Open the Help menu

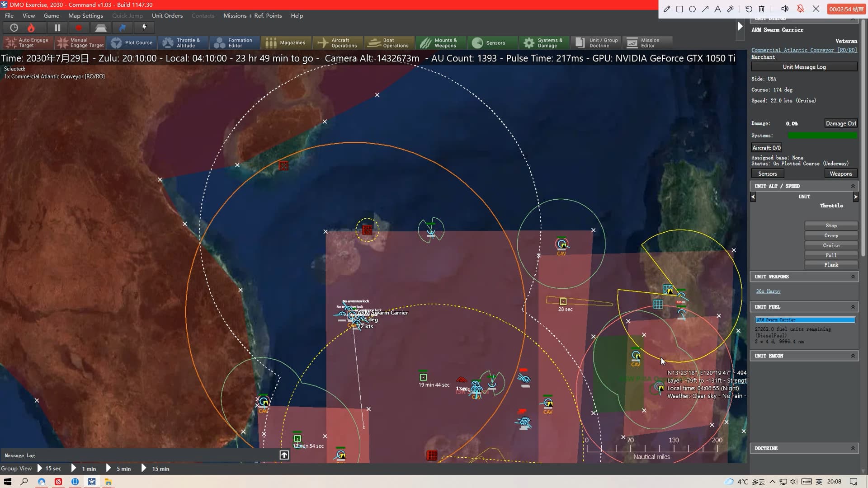pyautogui.click(x=297, y=15)
